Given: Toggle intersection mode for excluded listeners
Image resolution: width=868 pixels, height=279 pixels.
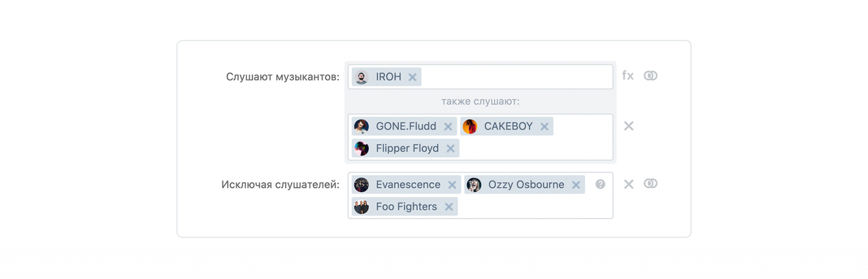Looking at the screenshot, I should coord(650,184).
